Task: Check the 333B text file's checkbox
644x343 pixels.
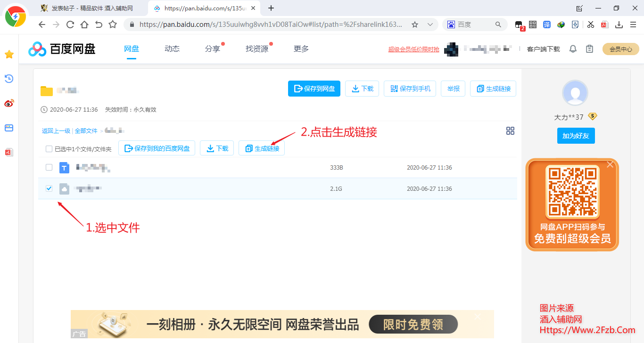Action: pyautogui.click(x=49, y=167)
